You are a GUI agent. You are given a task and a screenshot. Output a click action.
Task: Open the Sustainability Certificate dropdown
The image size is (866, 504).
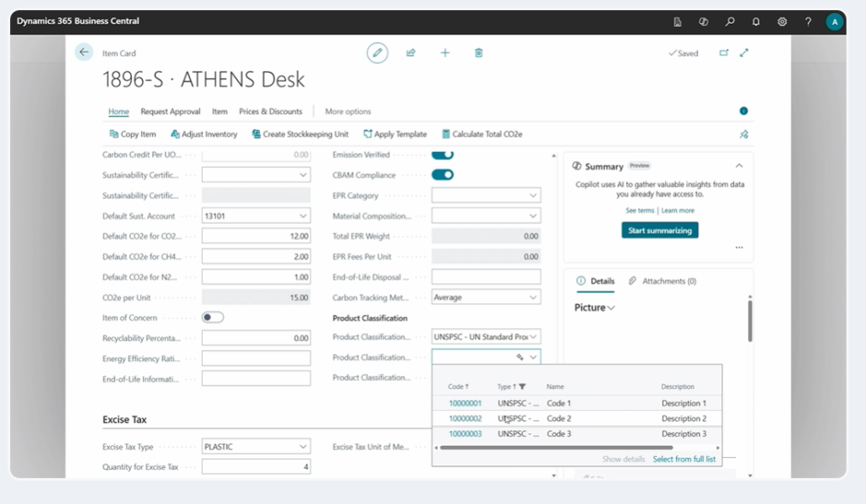tap(304, 175)
